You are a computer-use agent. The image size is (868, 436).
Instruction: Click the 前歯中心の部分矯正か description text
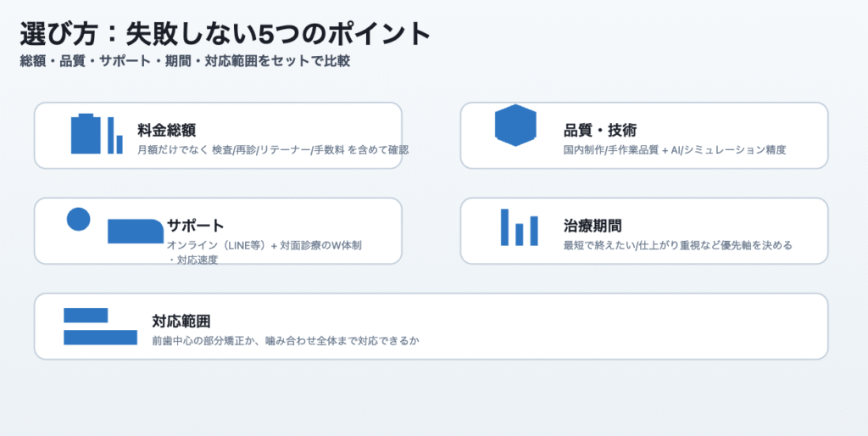pos(286,341)
